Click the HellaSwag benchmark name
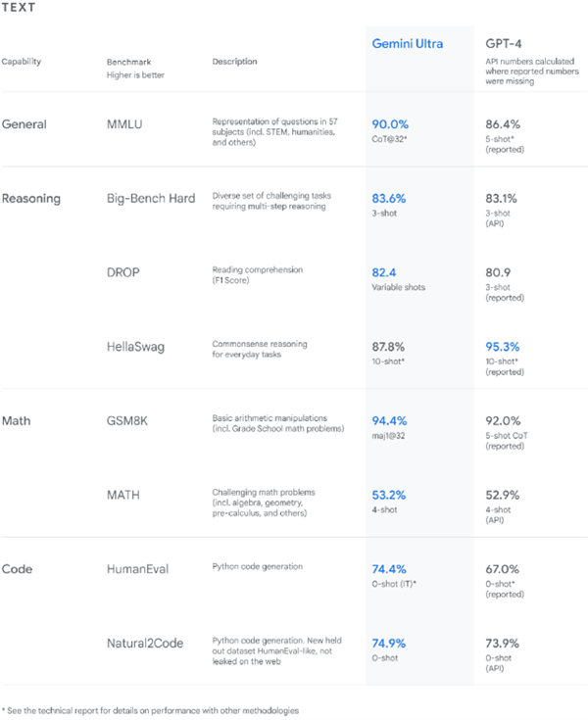Screen dimensions: 588x720 click(135, 347)
